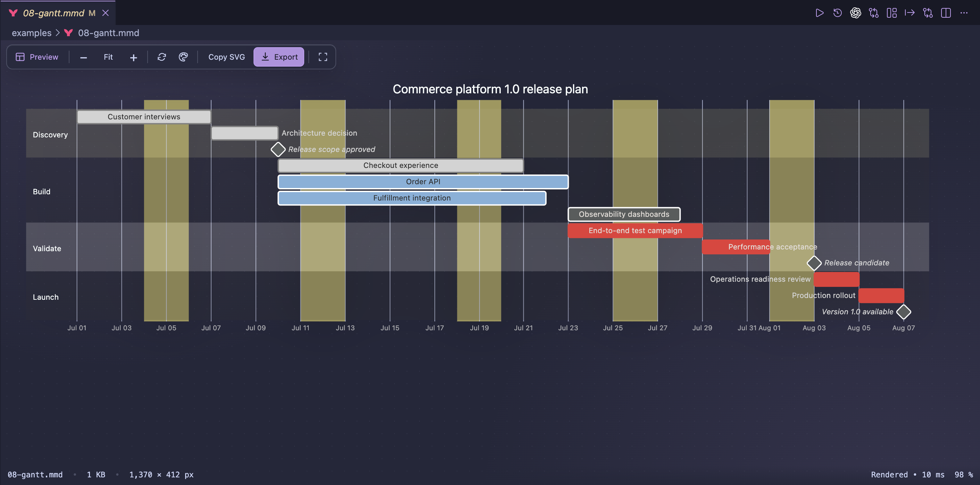Click the Run play icon in editor actions
Viewport: 980px width, 485px height.
coord(820,13)
